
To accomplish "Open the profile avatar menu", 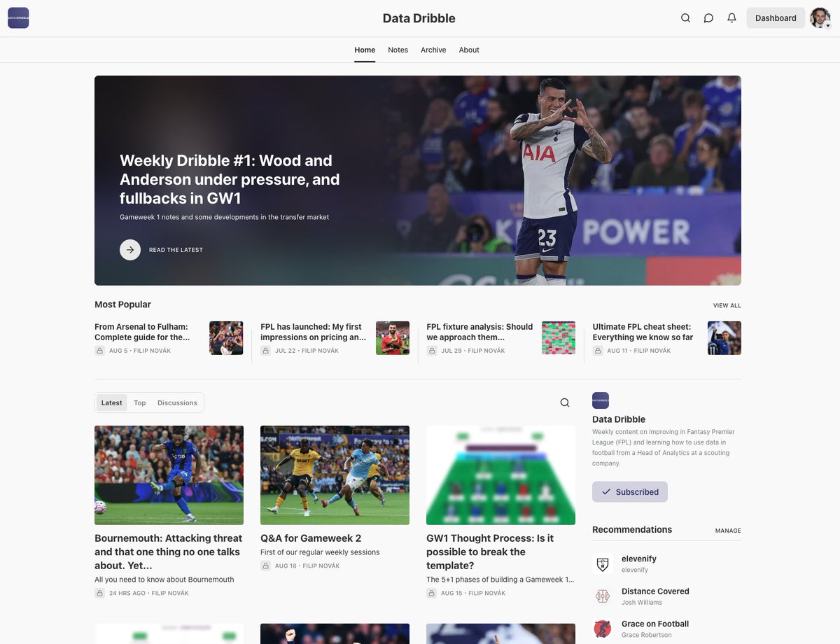I will click(x=820, y=18).
